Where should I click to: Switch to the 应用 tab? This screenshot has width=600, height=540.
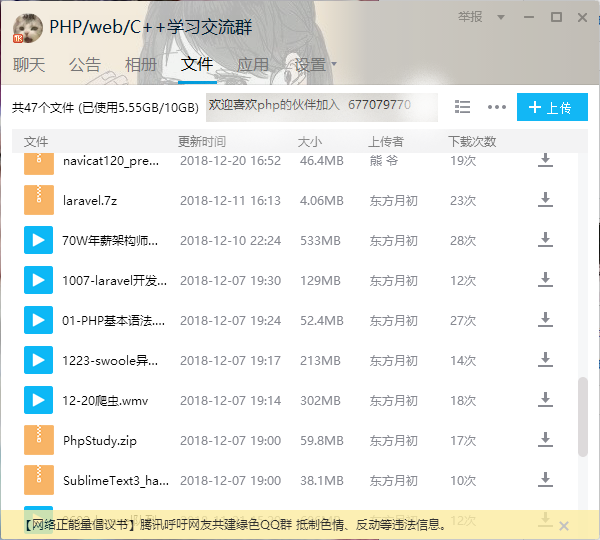point(253,64)
